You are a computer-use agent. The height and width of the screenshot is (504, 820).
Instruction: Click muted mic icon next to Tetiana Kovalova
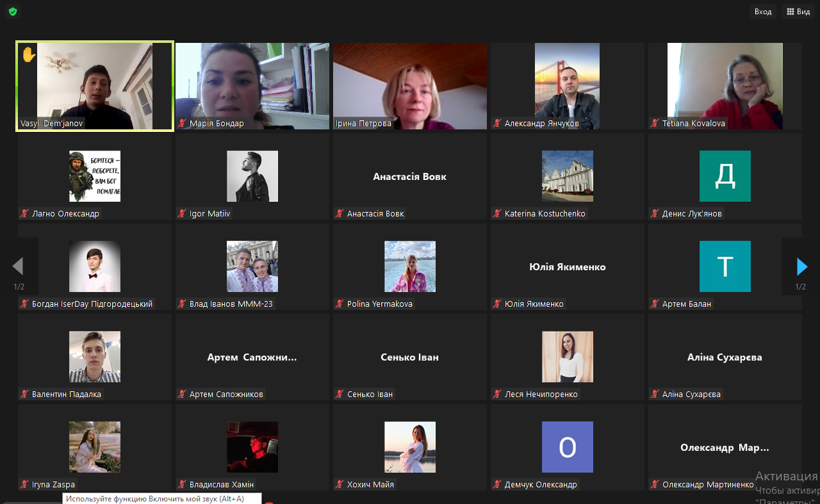click(655, 124)
